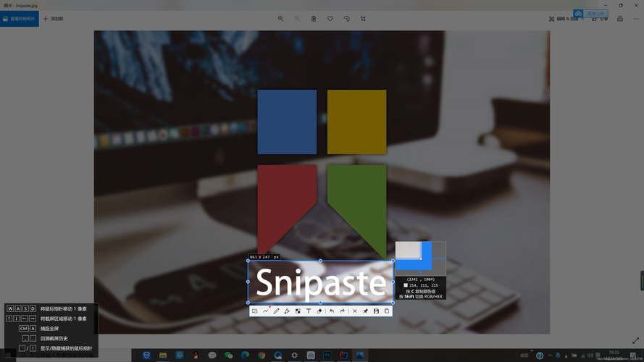Pin the snip to screen

[366, 311]
